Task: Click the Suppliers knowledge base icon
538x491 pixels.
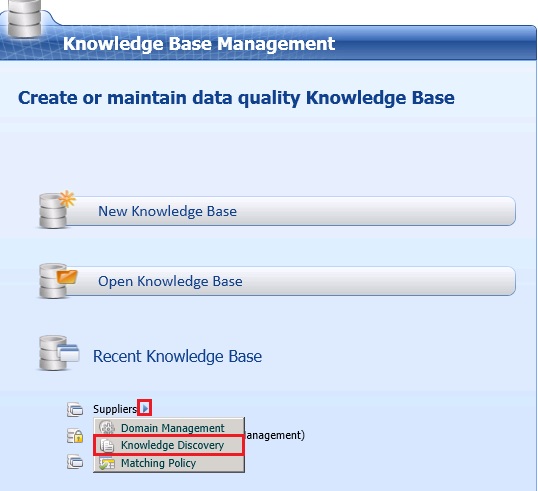Action: pos(75,409)
